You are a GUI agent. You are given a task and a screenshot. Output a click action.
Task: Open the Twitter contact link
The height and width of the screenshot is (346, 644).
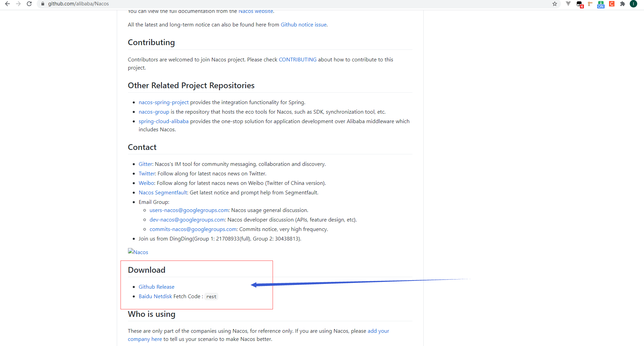[147, 174]
